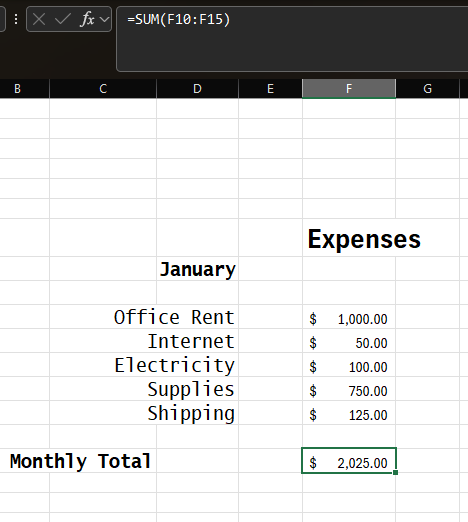Open the three-dot name box options handle
The height and width of the screenshot is (522, 468).
(16, 19)
